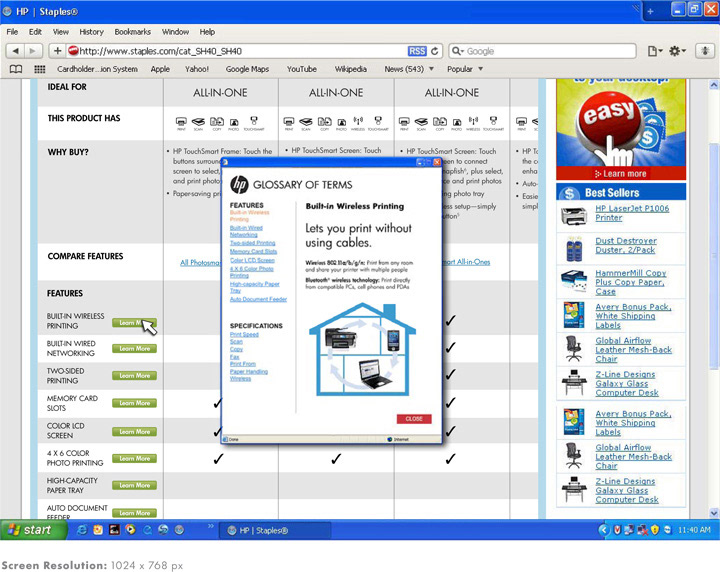This screenshot has height=572, width=720.
Task: Open the Help menu
Action: (207, 32)
